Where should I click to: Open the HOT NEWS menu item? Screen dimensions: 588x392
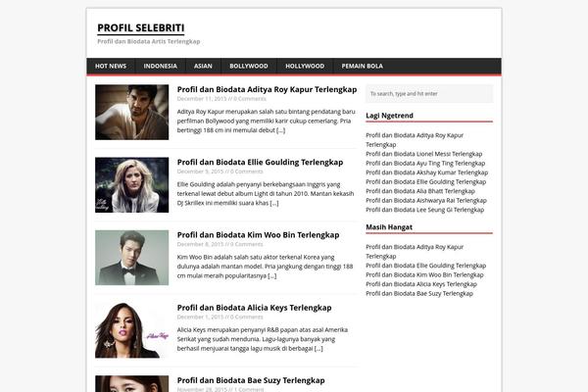pyautogui.click(x=111, y=66)
